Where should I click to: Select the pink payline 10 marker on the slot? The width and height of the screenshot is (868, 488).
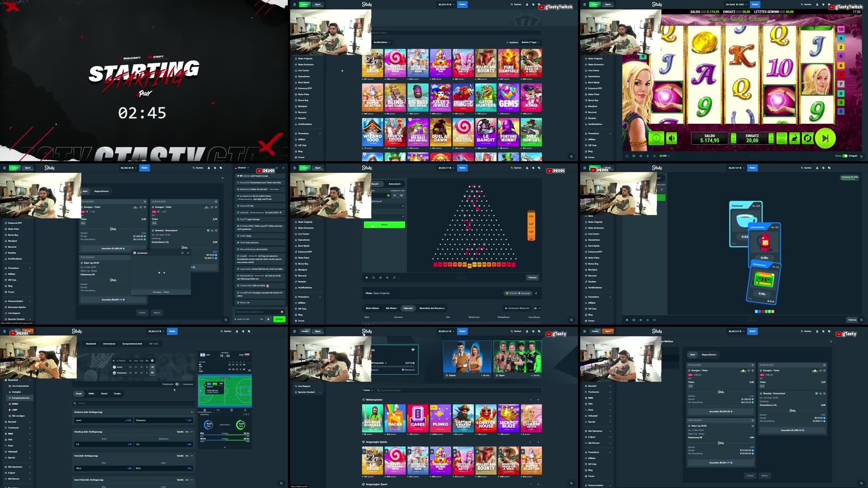[841, 29]
